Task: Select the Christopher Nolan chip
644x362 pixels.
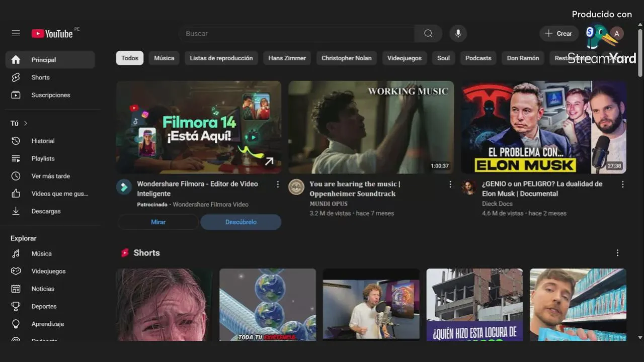Action: (347, 58)
